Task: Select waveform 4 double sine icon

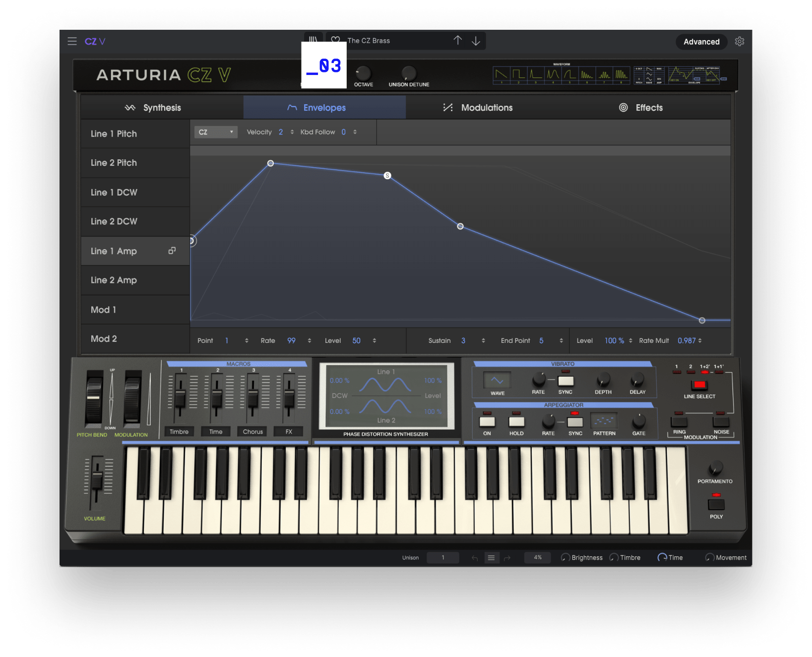Action: pos(553,74)
